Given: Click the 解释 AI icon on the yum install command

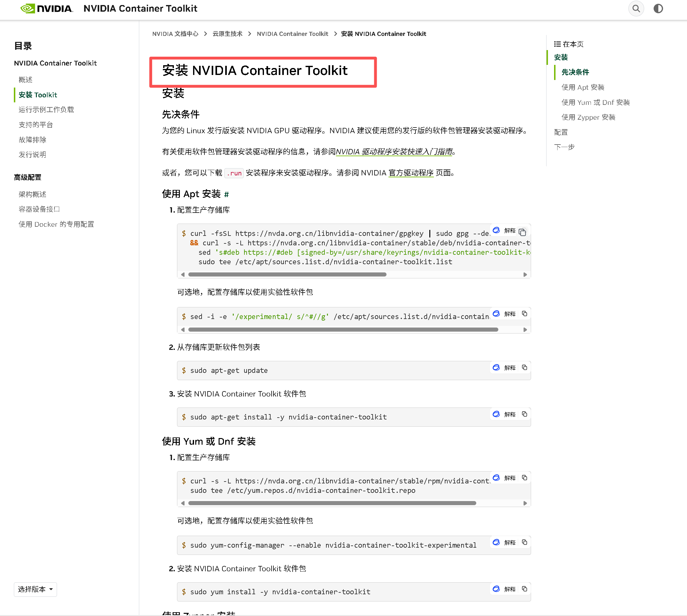Looking at the screenshot, I should tap(496, 589).
